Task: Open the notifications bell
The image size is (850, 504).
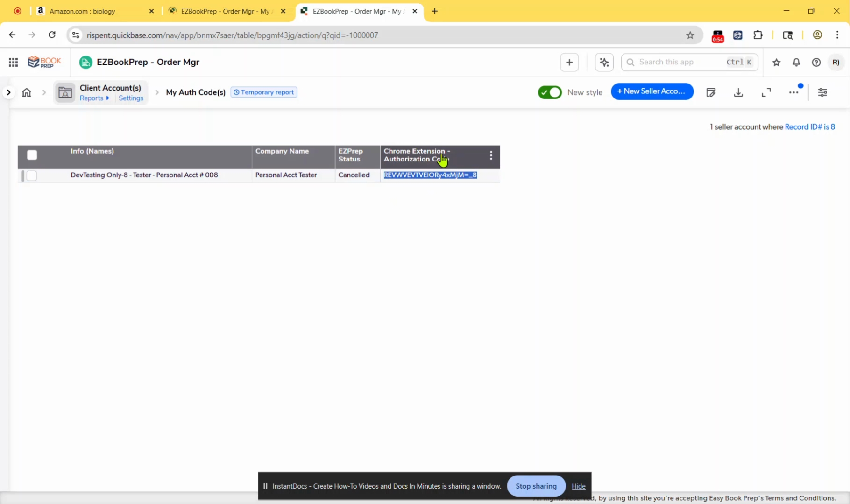Action: (x=796, y=62)
